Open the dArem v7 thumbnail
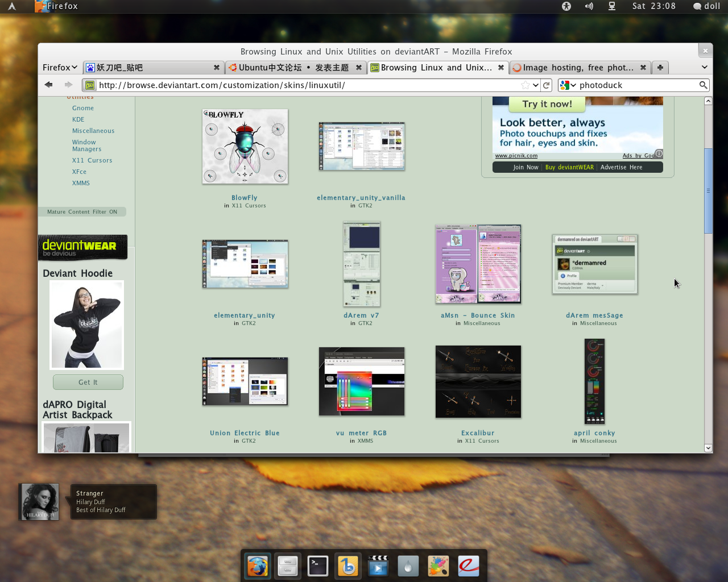The image size is (728, 582). (x=362, y=264)
